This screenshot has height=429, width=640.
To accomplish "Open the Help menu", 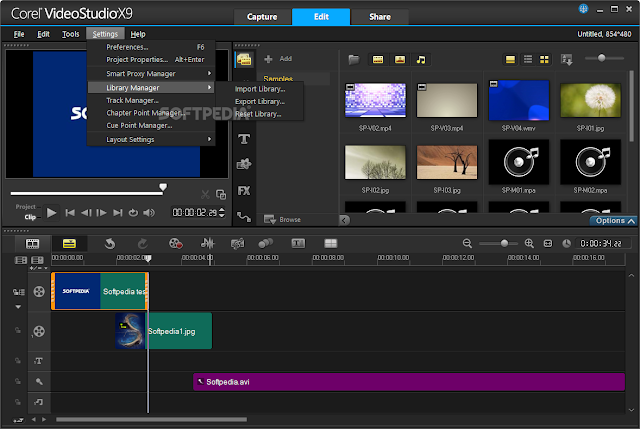I will pos(138,34).
